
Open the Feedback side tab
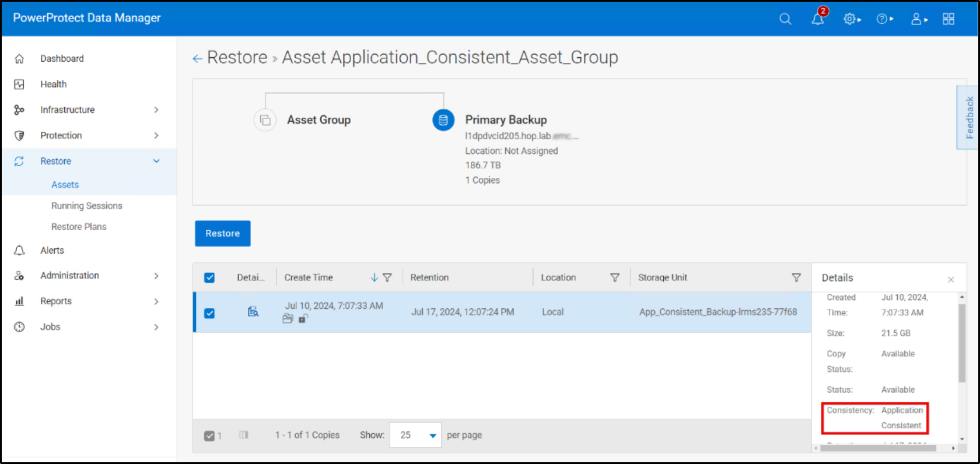tap(969, 118)
